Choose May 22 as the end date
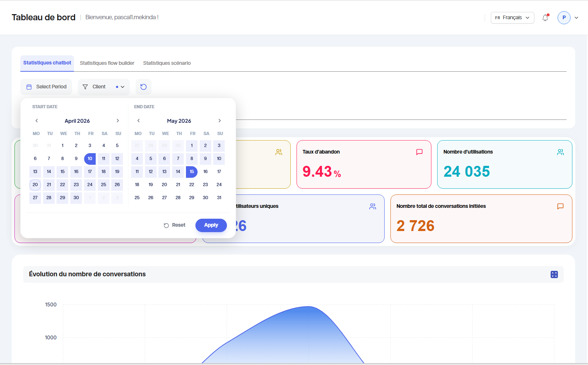588x365 pixels. coord(192,185)
